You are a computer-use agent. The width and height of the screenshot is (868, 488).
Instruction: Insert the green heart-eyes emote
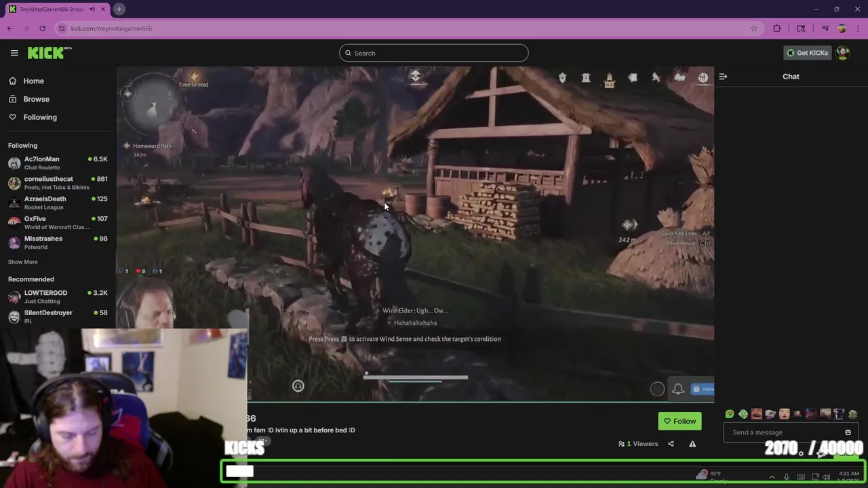tap(730, 414)
